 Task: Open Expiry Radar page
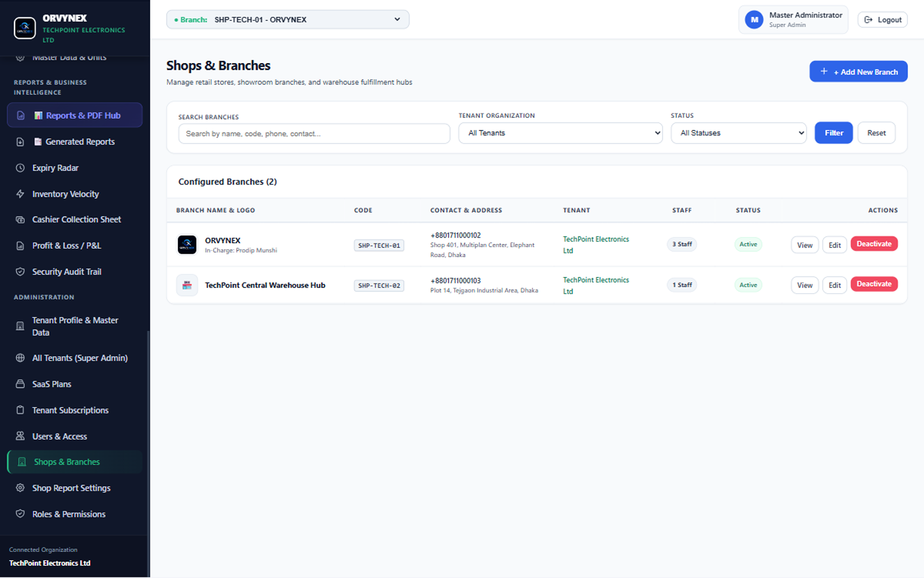click(74, 168)
